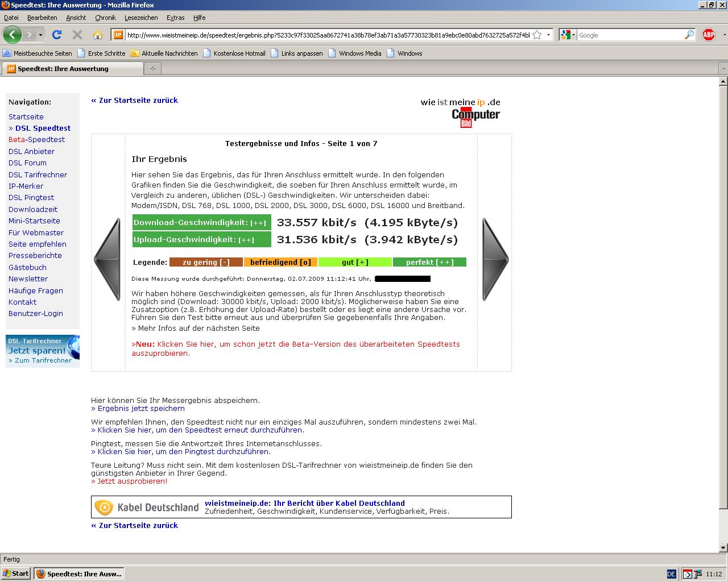Open the Adblock Plus ABP icon
This screenshot has width=728, height=582.
[708, 35]
